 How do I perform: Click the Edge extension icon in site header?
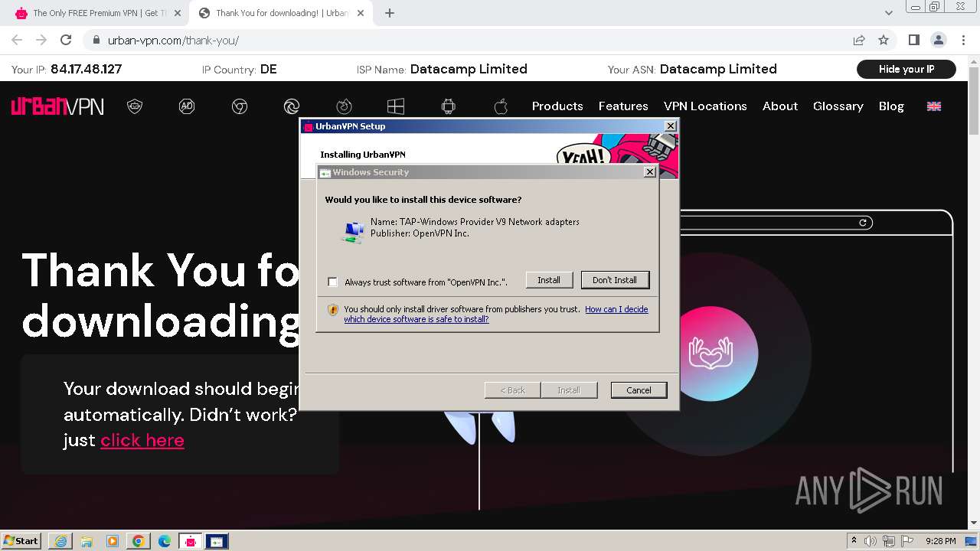(292, 106)
